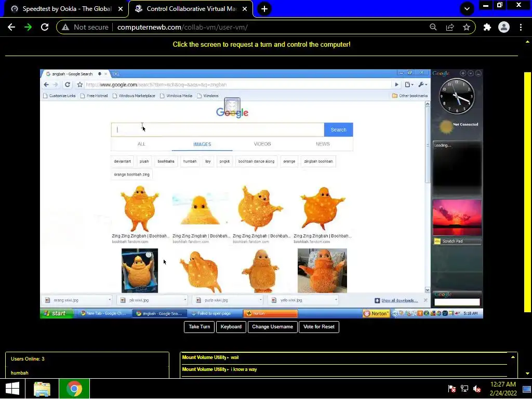Click Vote for Reset button
This screenshot has height=399, width=532.
319,327
